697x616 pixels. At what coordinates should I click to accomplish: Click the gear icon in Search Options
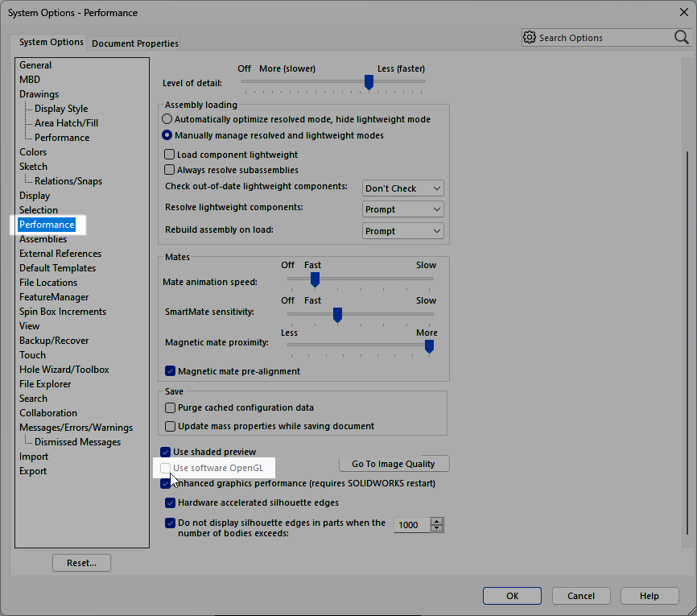click(x=529, y=37)
